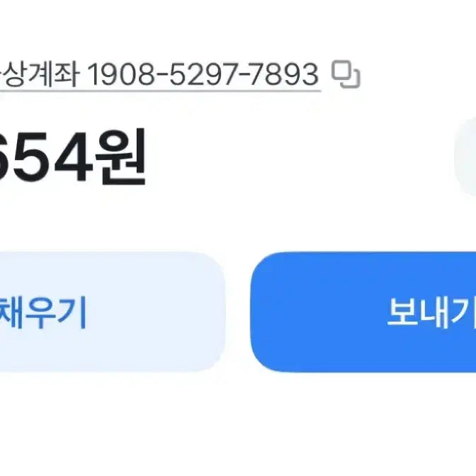Tap the icon right of 1908-5297-7893
Screen dimensions: 476x476
tap(347, 74)
